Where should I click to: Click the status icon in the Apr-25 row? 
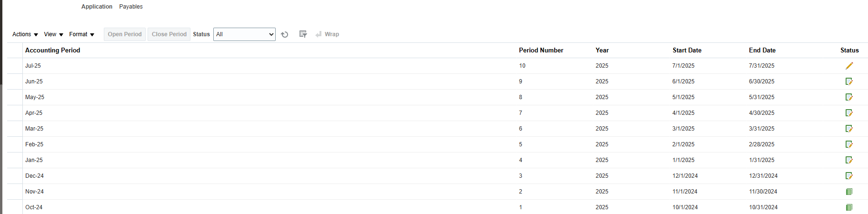[849, 113]
